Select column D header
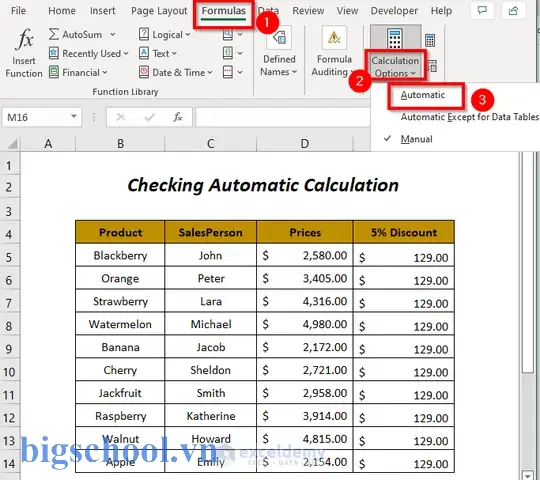 pyautogui.click(x=305, y=144)
